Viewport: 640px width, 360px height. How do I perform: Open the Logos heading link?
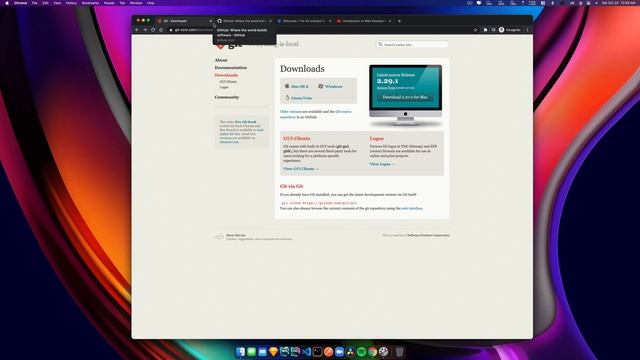pos(376,138)
